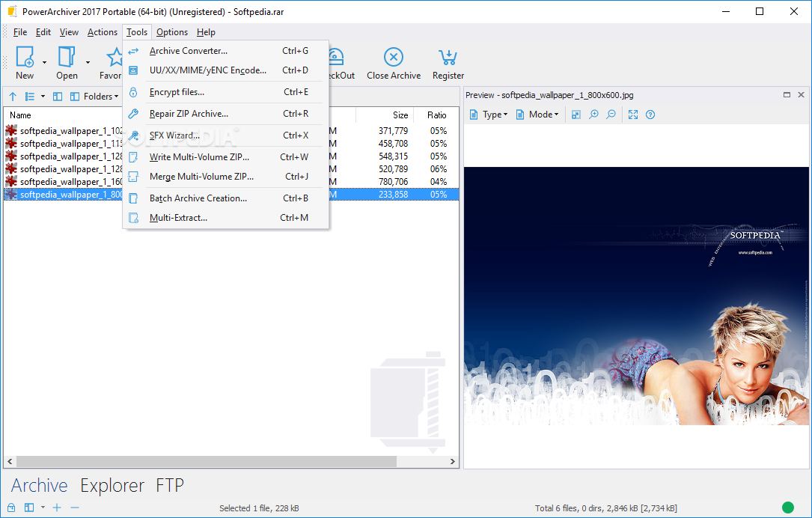Select the file row with size 548,315
This screenshot has height=518, width=812.
(231, 156)
